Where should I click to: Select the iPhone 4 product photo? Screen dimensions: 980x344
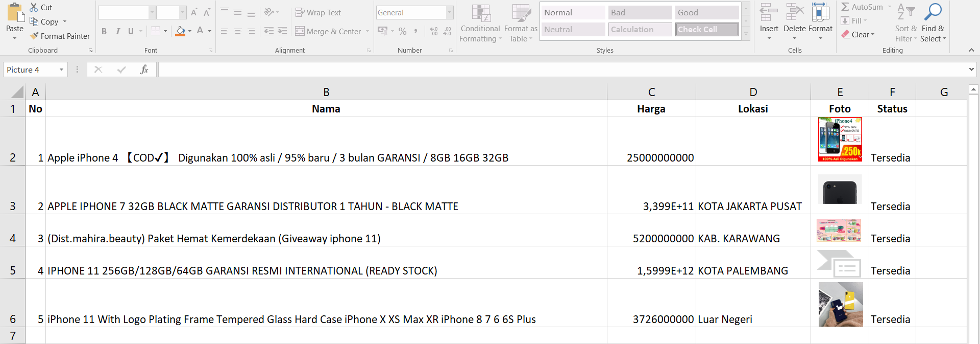tap(840, 140)
